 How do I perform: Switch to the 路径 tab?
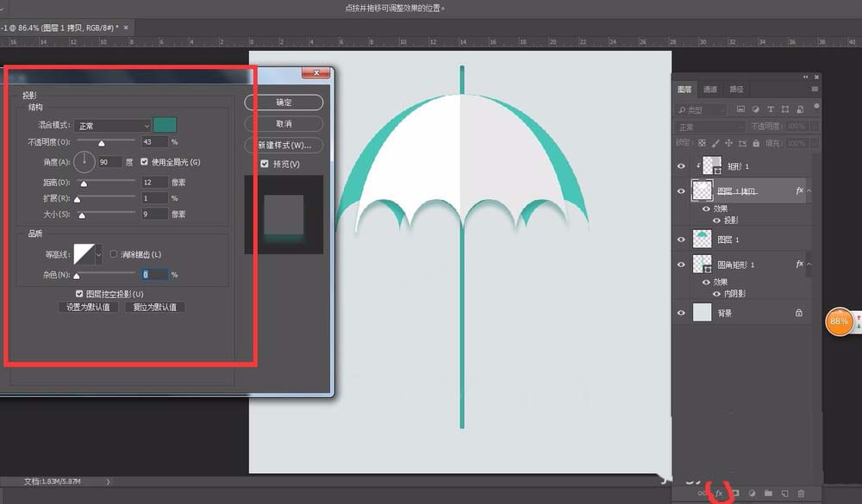(x=736, y=89)
